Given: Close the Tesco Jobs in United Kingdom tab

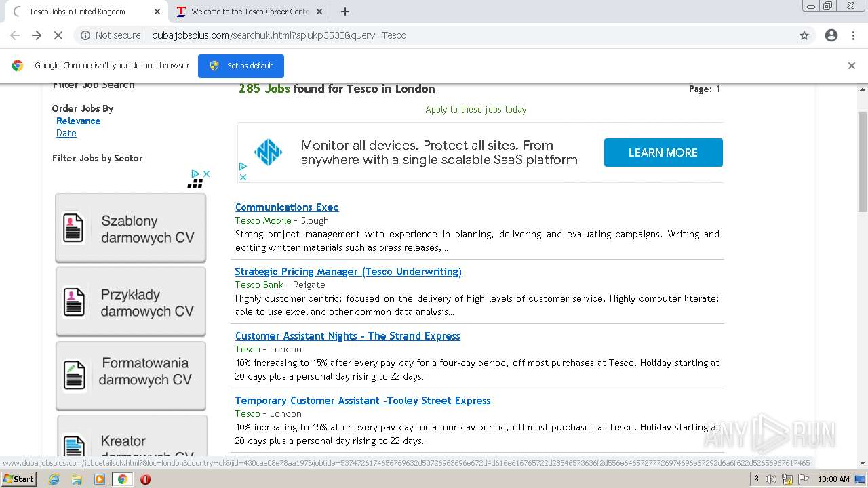Looking at the screenshot, I should (157, 12).
